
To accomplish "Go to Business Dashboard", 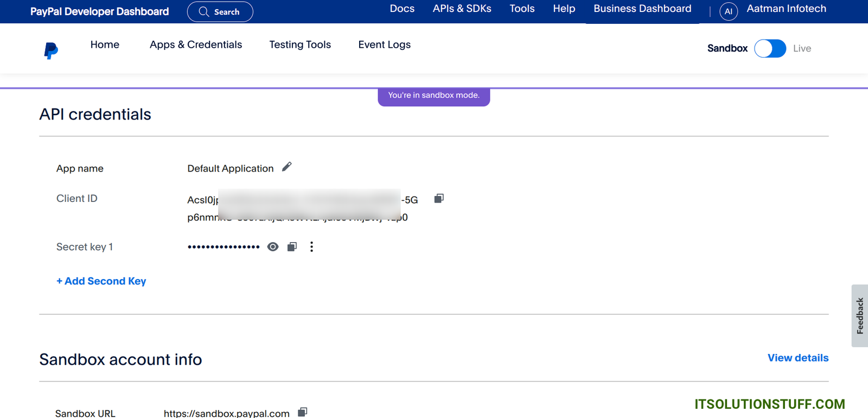I will point(642,9).
